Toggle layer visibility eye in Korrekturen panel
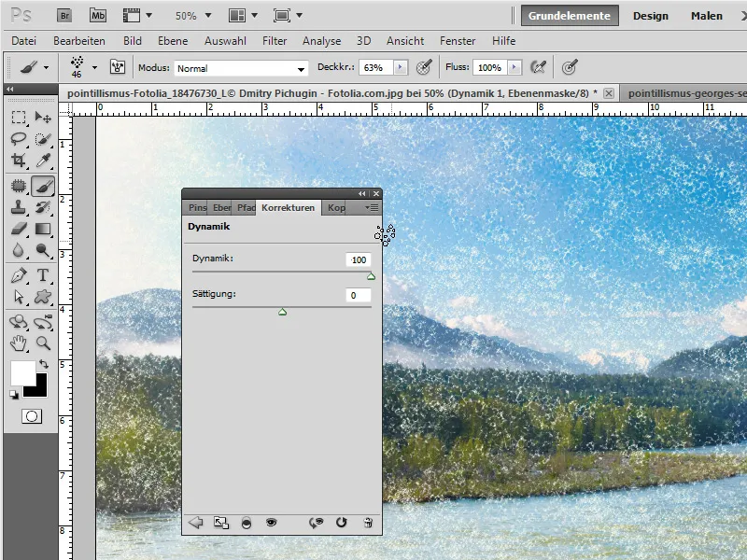 pyautogui.click(x=271, y=523)
